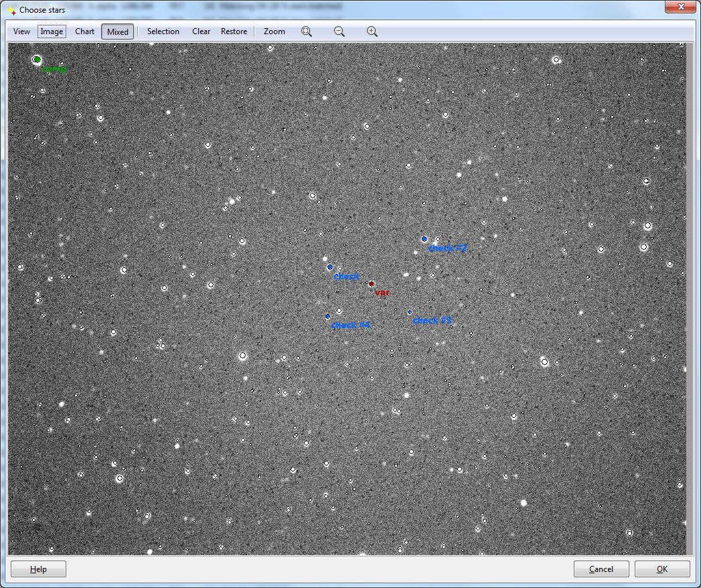Click the check #4 star marker

[x=328, y=316]
